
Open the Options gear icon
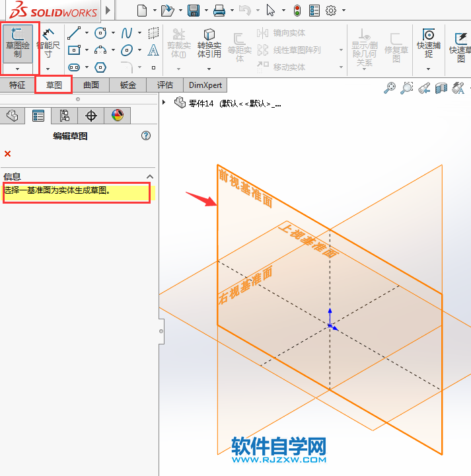331,11
